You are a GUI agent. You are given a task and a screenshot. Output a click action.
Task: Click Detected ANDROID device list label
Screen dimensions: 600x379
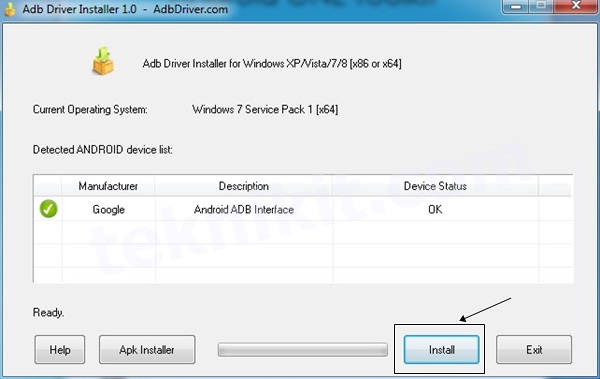tap(103, 150)
